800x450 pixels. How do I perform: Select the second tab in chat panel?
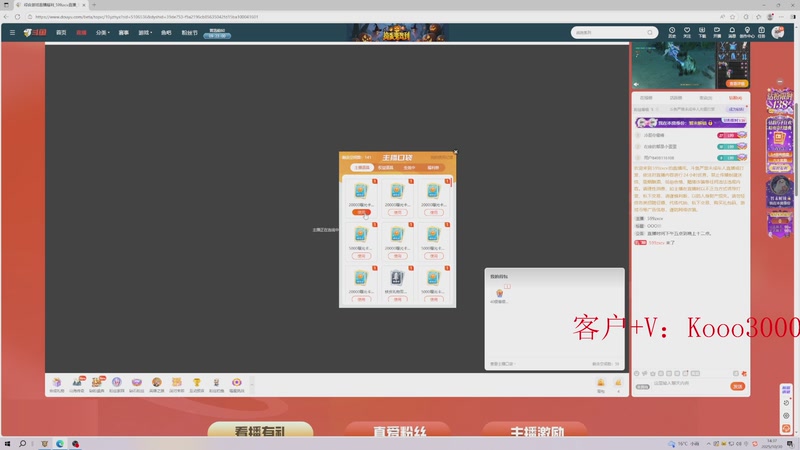pos(676,97)
